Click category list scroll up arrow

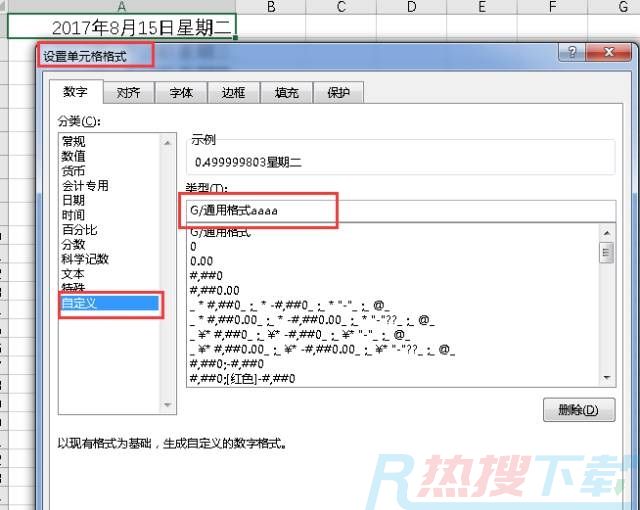(167, 142)
